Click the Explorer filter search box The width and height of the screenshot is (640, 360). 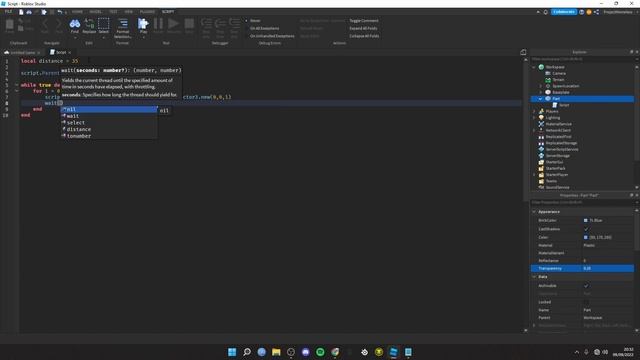pos(582,59)
